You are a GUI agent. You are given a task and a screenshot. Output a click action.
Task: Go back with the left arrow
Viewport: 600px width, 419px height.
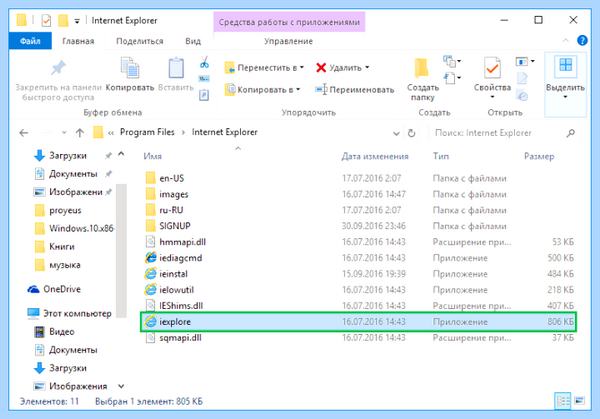point(24,133)
